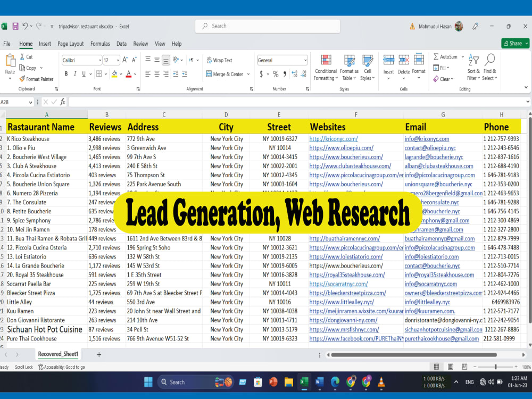This screenshot has width=532, height=399.
Task: Open the Clear dropdown
Action: click(x=443, y=79)
